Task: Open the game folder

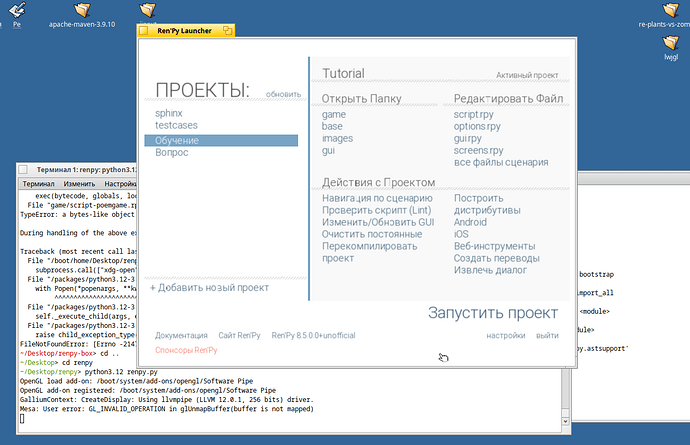Action: point(334,114)
